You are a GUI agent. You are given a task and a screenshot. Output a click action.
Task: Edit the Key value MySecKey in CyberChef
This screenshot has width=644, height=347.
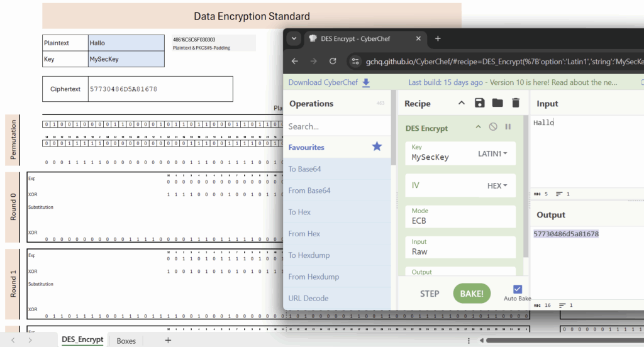430,157
